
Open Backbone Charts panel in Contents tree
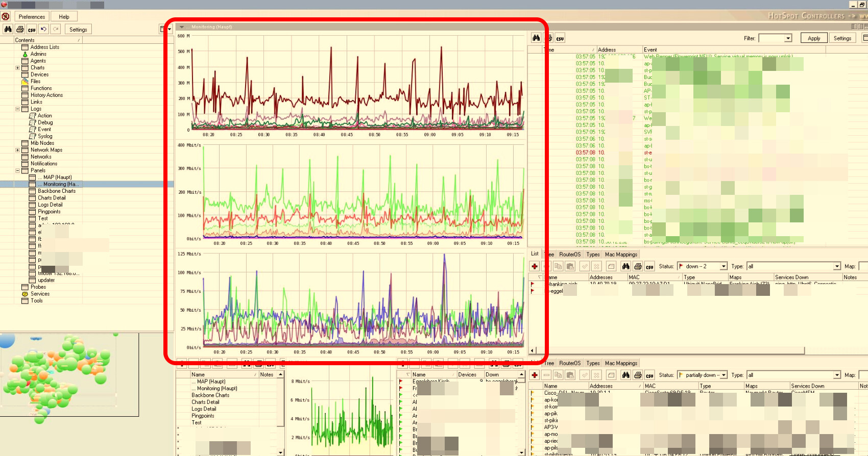point(57,191)
